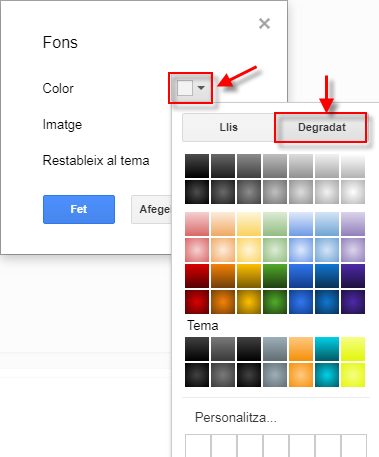Switch to the Llis tab

pyautogui.click(x=228, y=127)
